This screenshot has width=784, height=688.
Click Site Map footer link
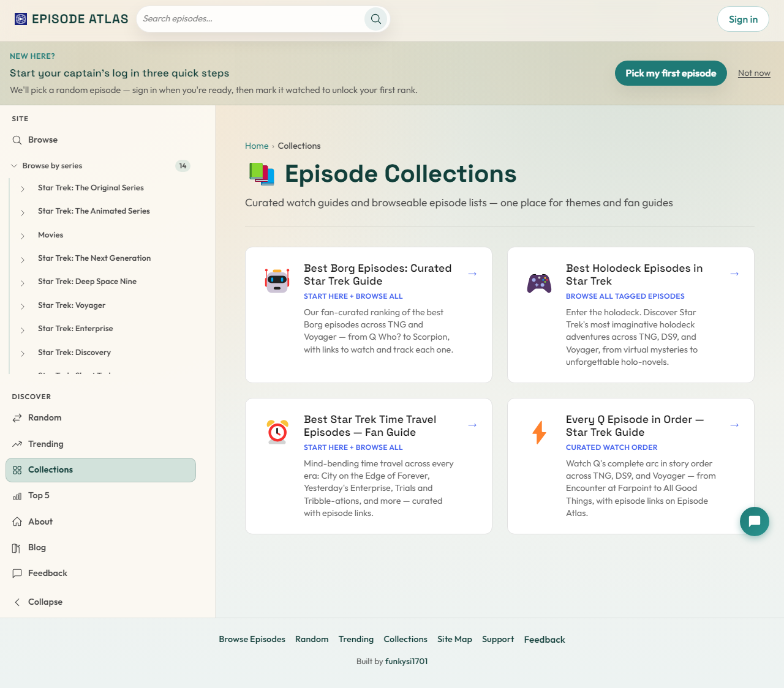[x=454, y=639]
